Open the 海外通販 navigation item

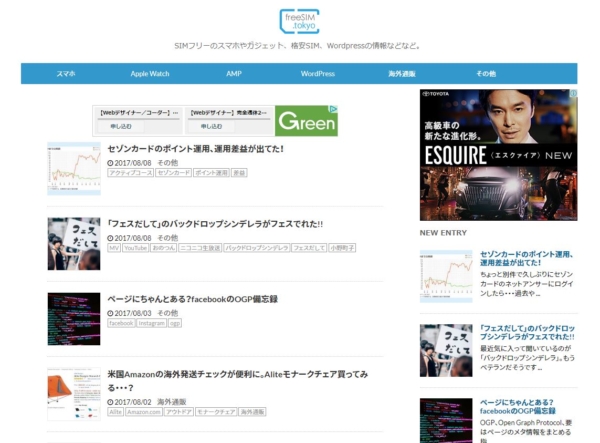point(402,74)
